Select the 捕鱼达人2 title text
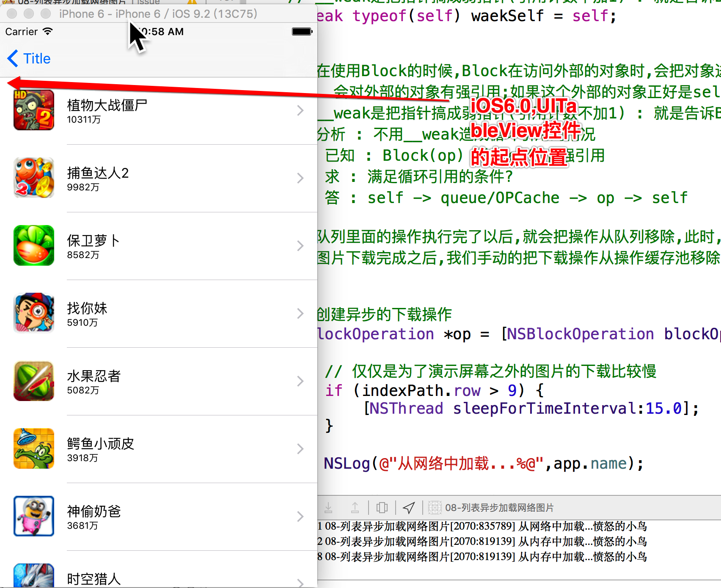The height and width of the screenshot is (588, 721). [98, 173]
